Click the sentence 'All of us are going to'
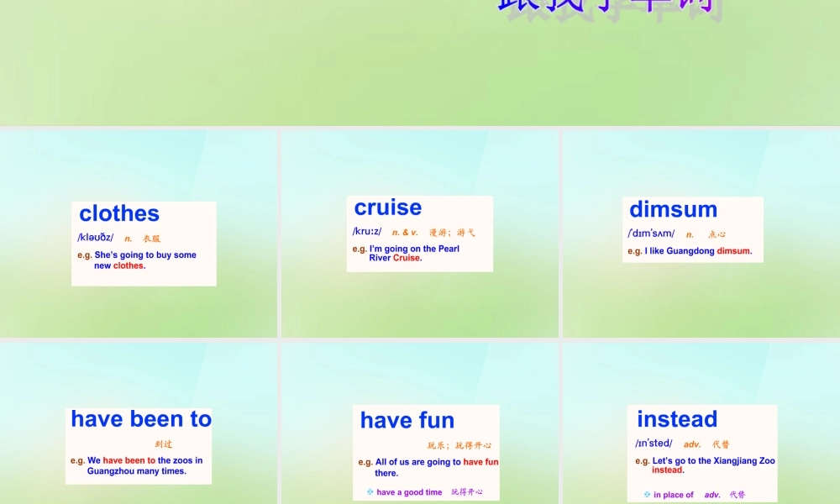 pyautogui.click(x=417, y=462)
